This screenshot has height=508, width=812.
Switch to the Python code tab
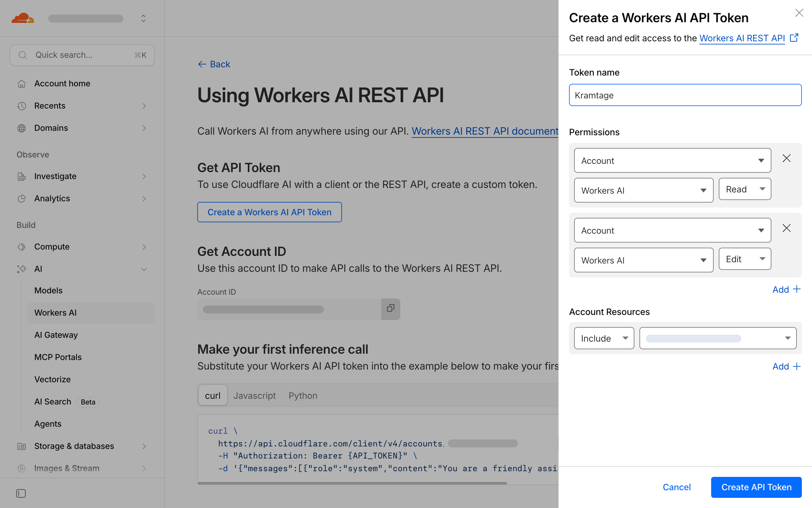[x=303, y=396]
